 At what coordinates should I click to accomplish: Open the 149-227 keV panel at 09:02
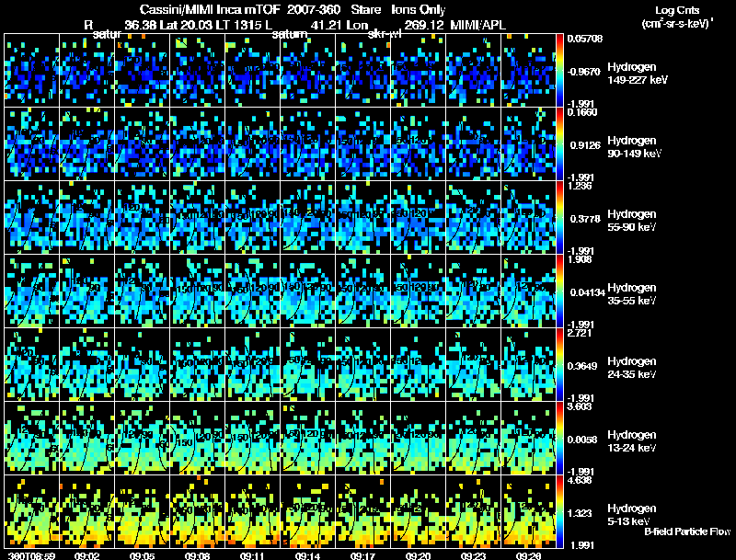[86, 71]
